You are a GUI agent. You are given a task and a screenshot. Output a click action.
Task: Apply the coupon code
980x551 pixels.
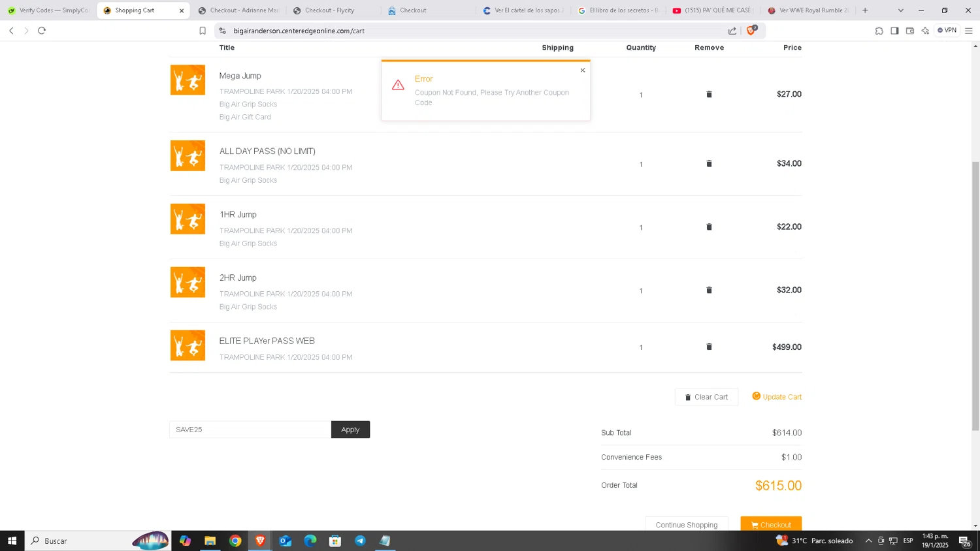click(350, 430)
